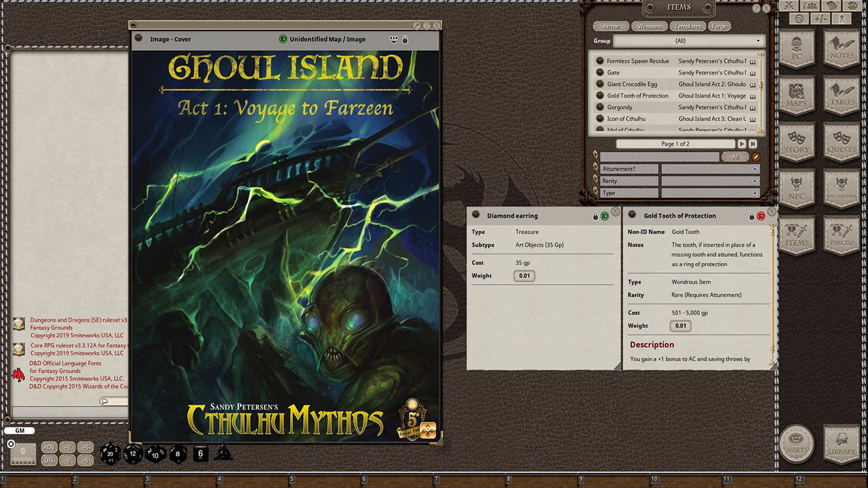868x488 pixels.
Task: Toggle the -2 modifier button
Action: 67,460
